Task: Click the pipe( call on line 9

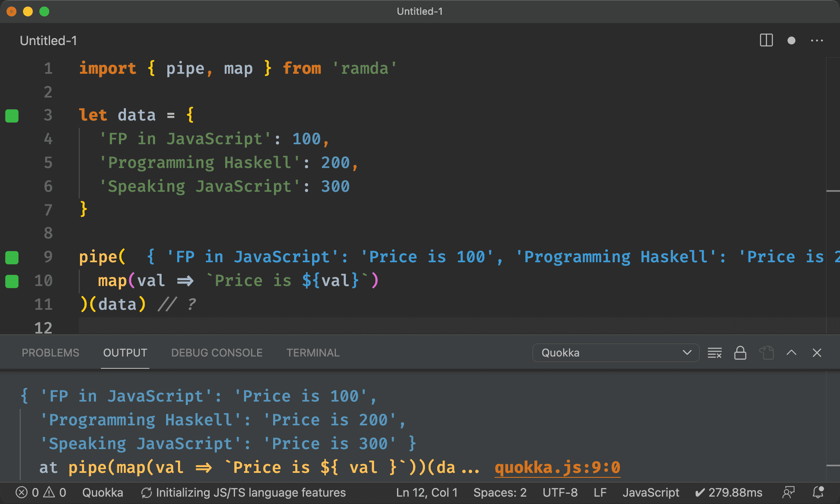Action: (x=102, y=257)
